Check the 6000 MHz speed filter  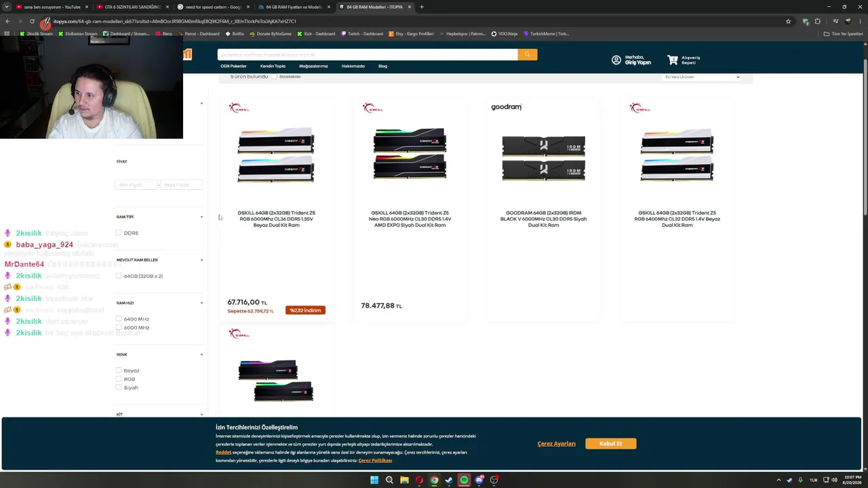pos(119,327)
